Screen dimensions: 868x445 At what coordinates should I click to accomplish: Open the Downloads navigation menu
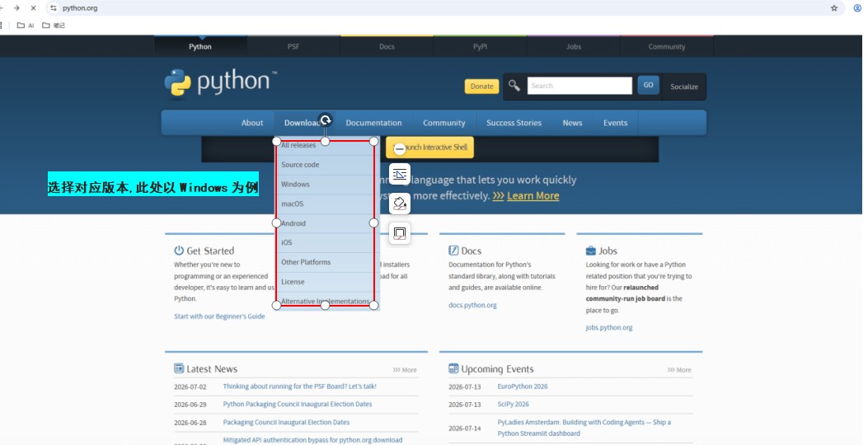(304, 123)
